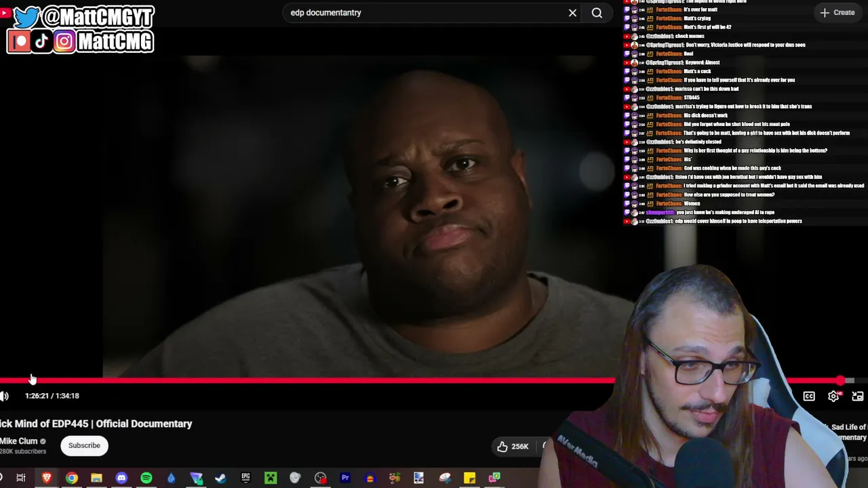Open the blue droplet app in taskbar
868x488 pixels.
pos(171,478)
